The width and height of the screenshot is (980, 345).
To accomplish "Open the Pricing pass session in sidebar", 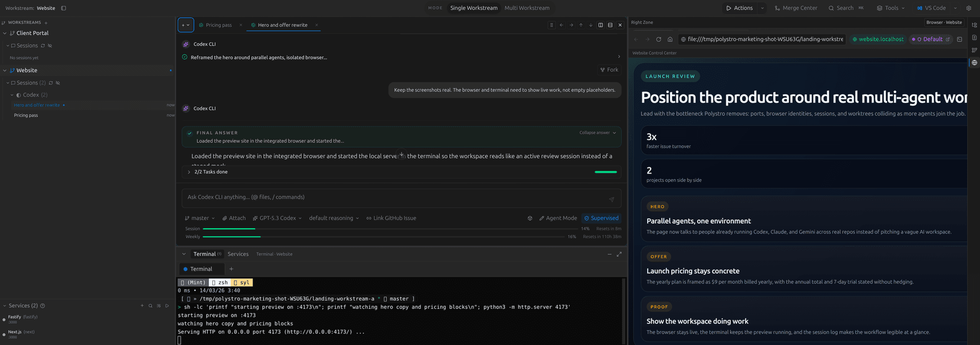I will (x=26, y=115).
